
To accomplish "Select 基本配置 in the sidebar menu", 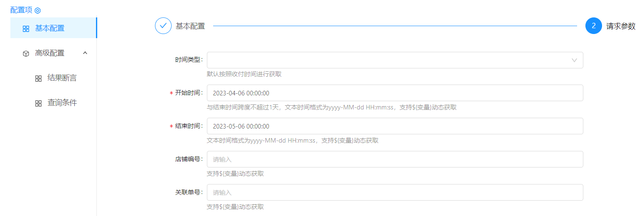I will 50,28.
